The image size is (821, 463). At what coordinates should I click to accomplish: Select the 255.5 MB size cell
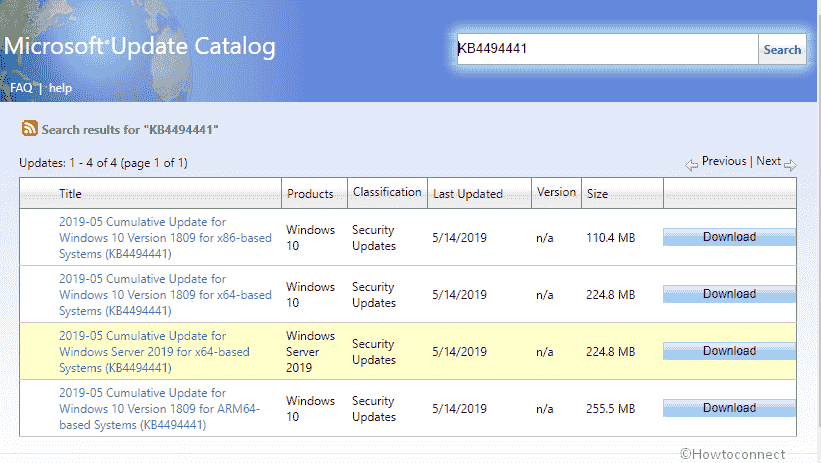point(611,409)
